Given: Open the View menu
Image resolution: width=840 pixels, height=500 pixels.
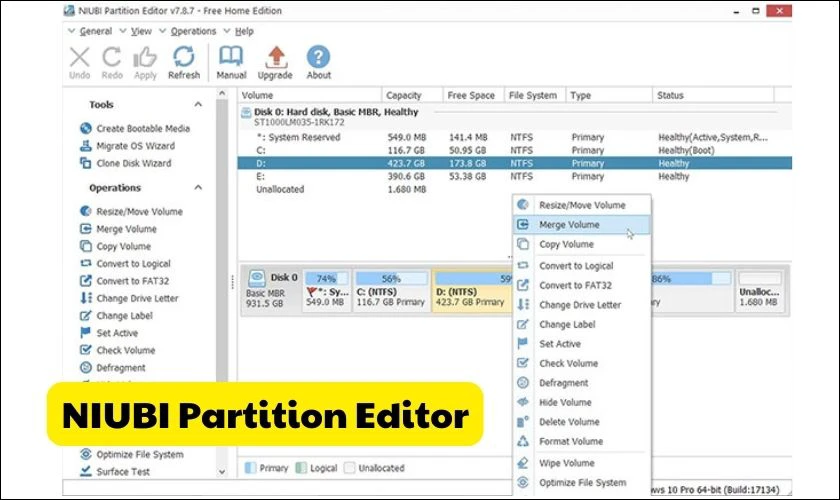Looking at the screenshot, I should 141,31.
